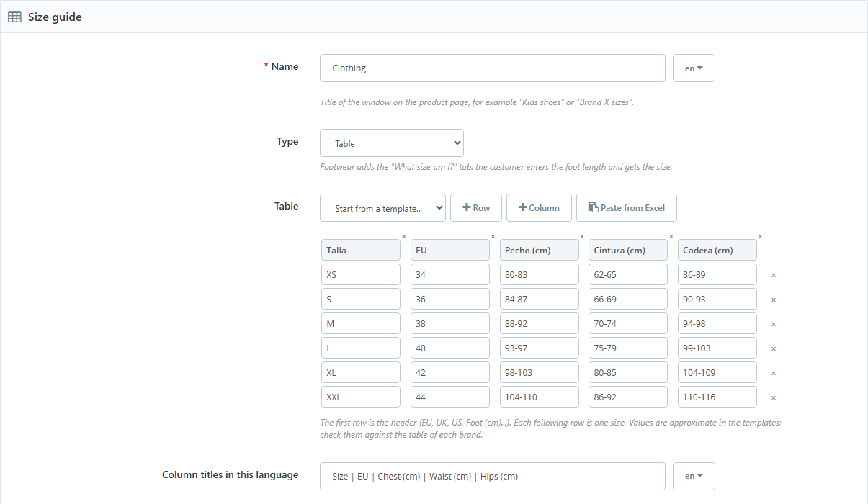Remove the S size row
The width and height of the screenshot is (868, 504).
pos(774,300)
